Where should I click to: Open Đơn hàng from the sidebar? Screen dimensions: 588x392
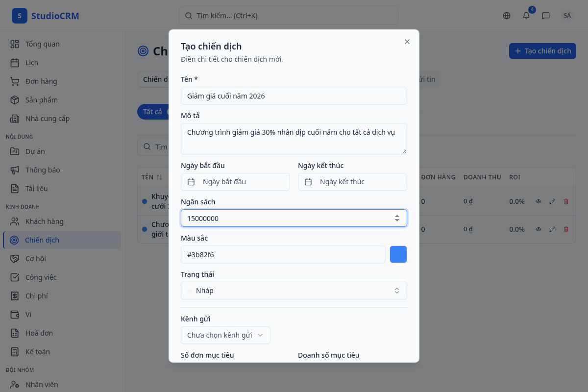tap(41, 81)
